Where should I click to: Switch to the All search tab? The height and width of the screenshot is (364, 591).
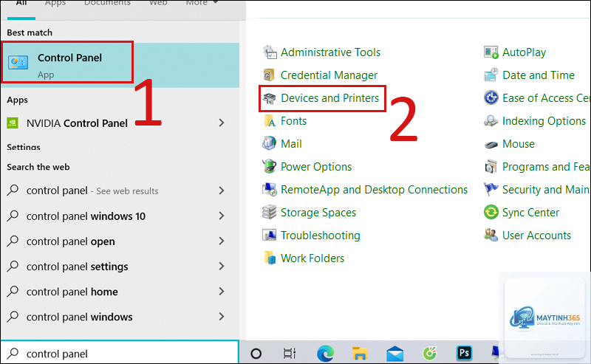21,3
